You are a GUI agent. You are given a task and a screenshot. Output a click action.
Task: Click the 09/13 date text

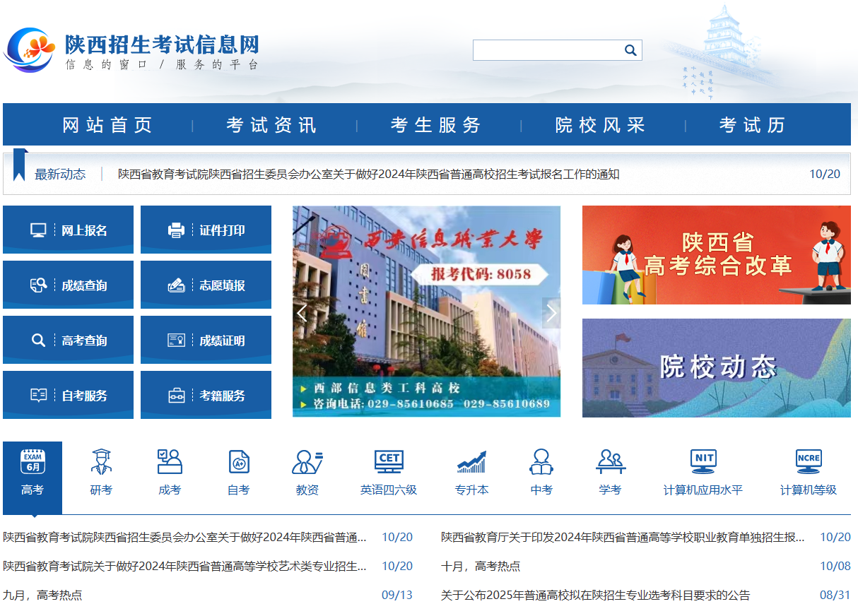(397, 595)
